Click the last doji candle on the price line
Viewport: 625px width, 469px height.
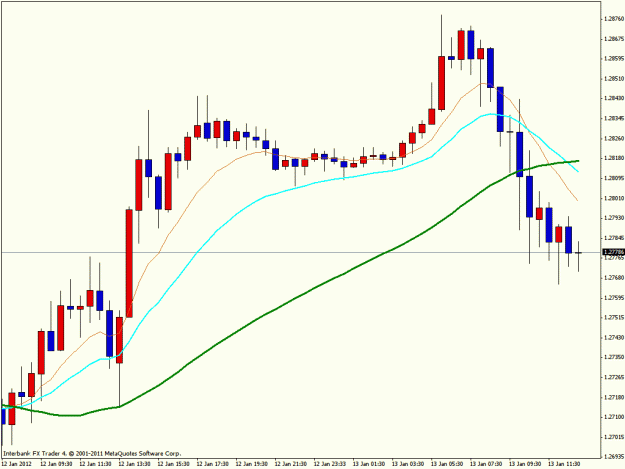[x=578, y=253]
